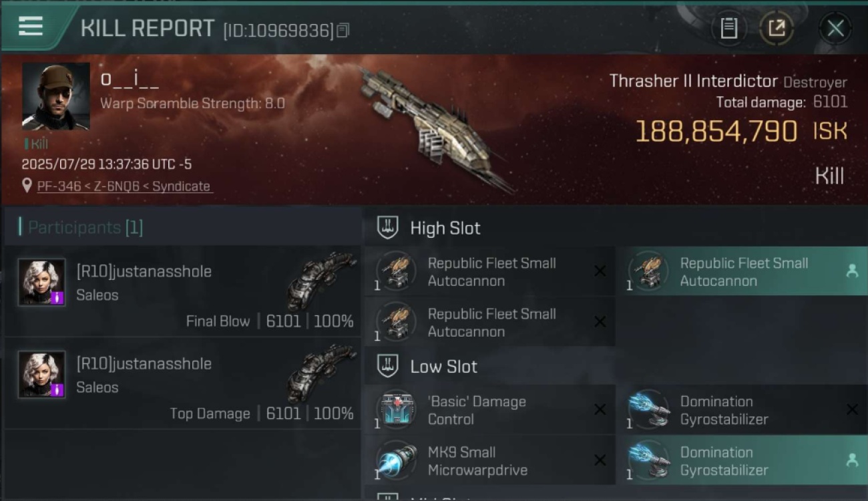Image resolution: width=868 pixels, height=501 pixels.
Task: Open MK9 Small Microwarpdrive module
Action: coord(489,461)
